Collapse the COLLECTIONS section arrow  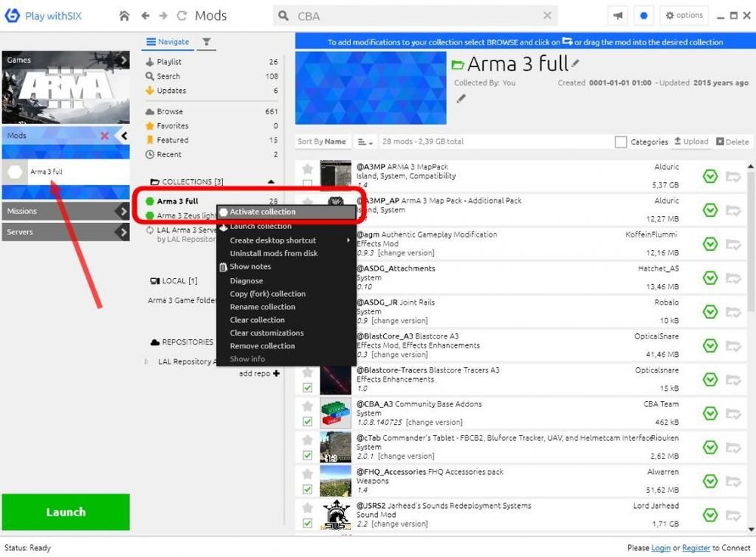point(271,181)
